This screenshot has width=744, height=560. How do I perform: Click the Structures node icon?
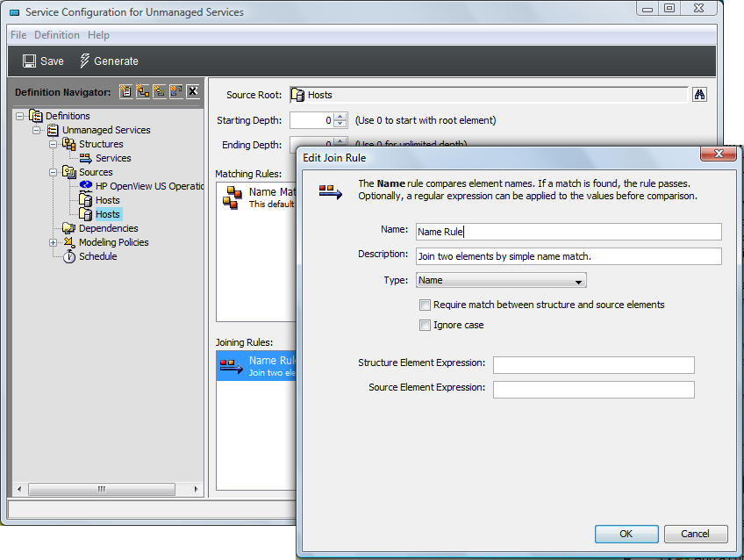pyautogui.click(x=69, y=144)
